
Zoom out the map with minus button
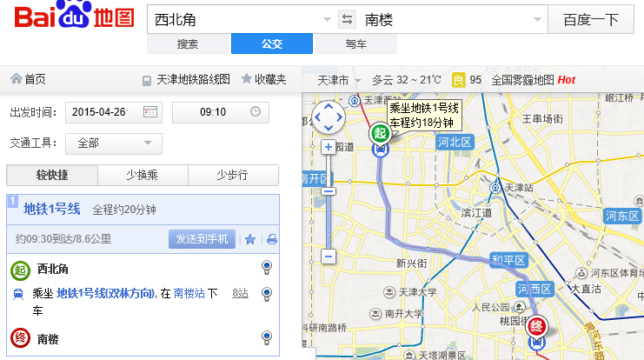click(329, 257)
